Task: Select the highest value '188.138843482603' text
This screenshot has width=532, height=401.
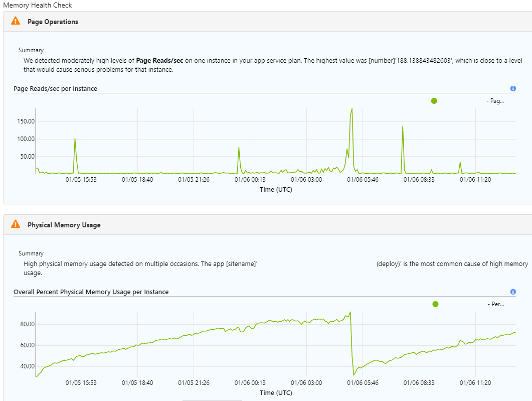Action: pos(424,60)
